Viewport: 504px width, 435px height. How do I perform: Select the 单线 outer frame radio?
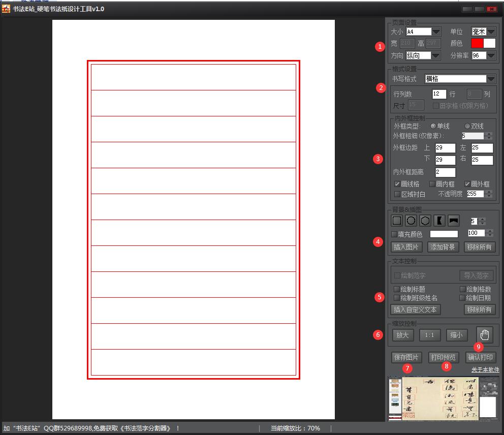point(433,126)
